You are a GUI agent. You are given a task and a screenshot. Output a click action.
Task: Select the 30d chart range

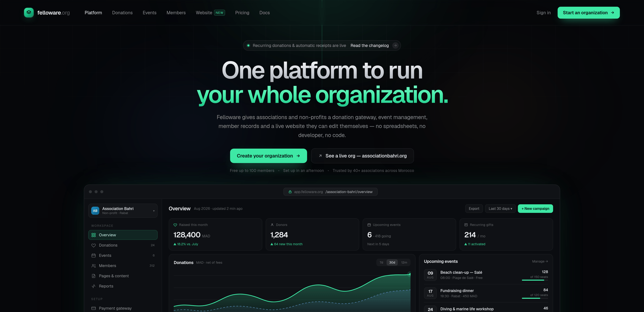[x=392, y=263]
